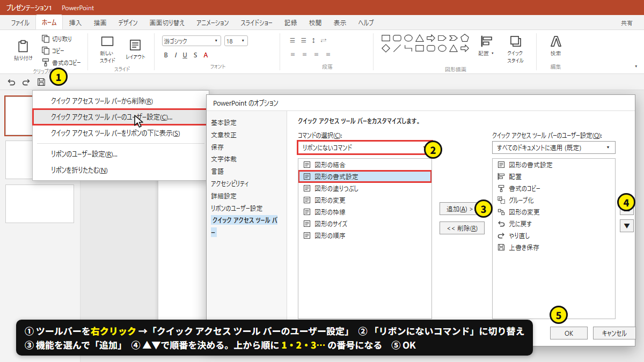Move selected command down with ▼ button
Image resolution: width=644 pixels, height=362 pixels.
626,226
